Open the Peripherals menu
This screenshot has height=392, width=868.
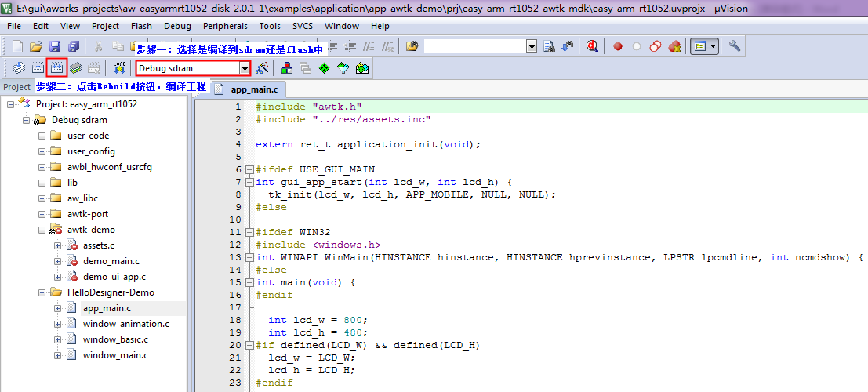coord(225,26)
